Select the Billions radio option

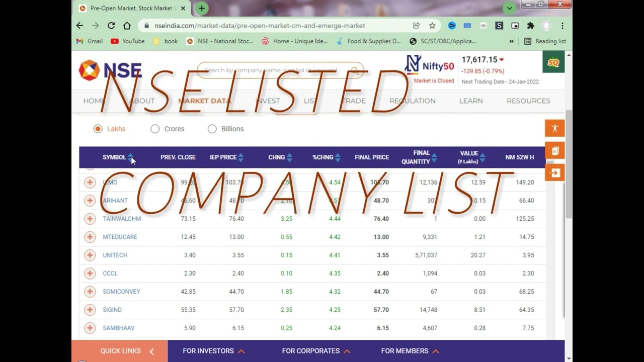pyautogui.click(x=212, y=129)
